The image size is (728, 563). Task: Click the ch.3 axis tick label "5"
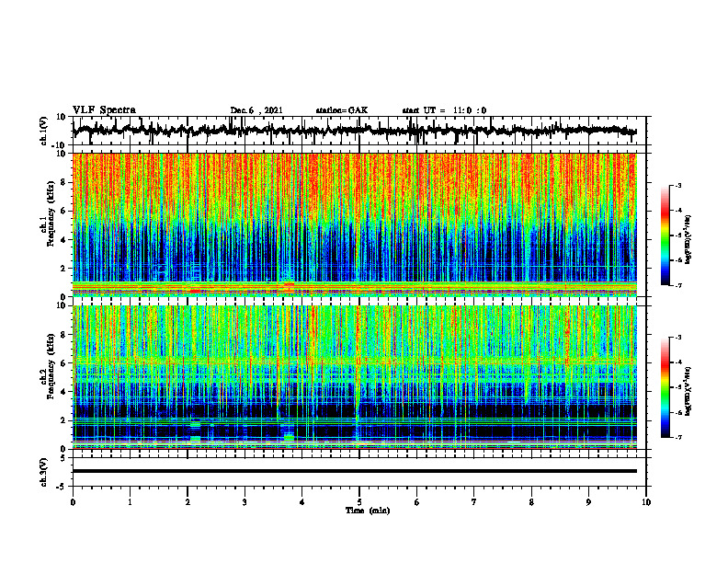[x=63, y=458]
